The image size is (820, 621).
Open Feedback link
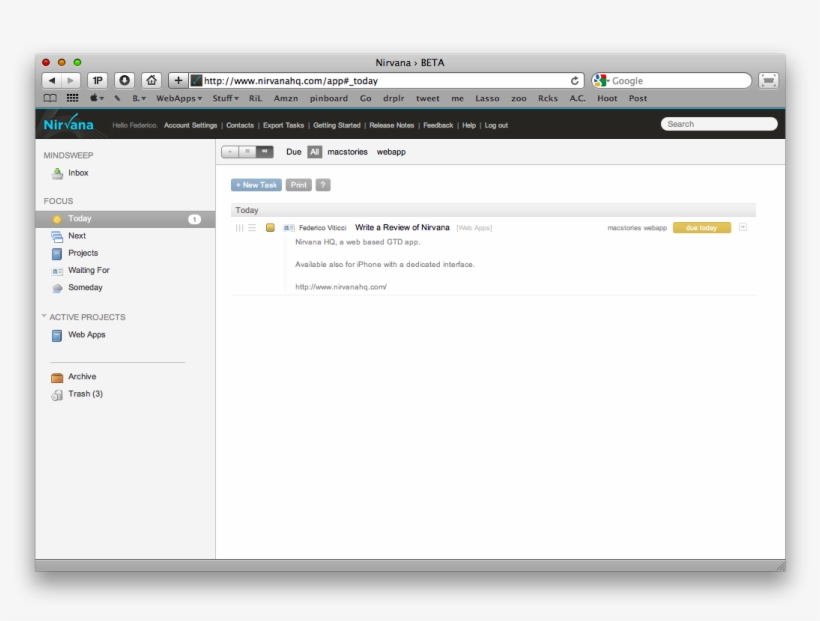coord(438,126)
